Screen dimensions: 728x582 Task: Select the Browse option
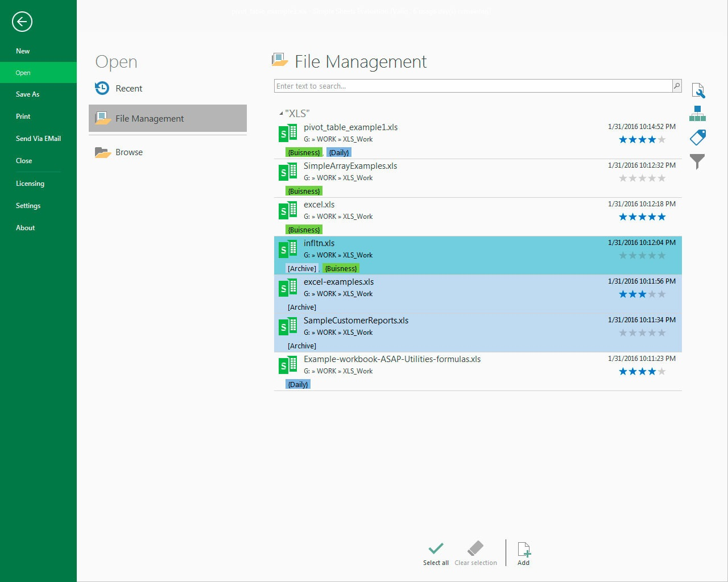tap(129, 152)
